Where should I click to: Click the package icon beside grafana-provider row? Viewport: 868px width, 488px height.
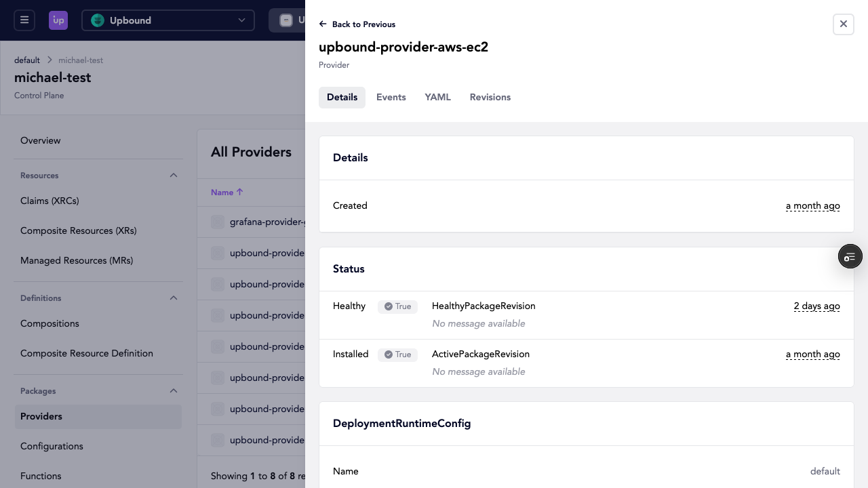[217, 222]
